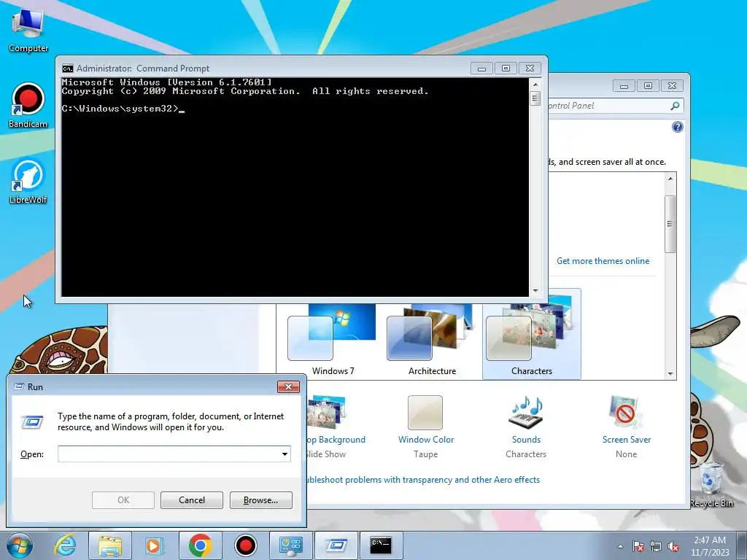This screenshot has width=747, height=560.
Task: Click the Desktop Background slideshow icon
Action: pyautogui.click(x=327, y=412)
